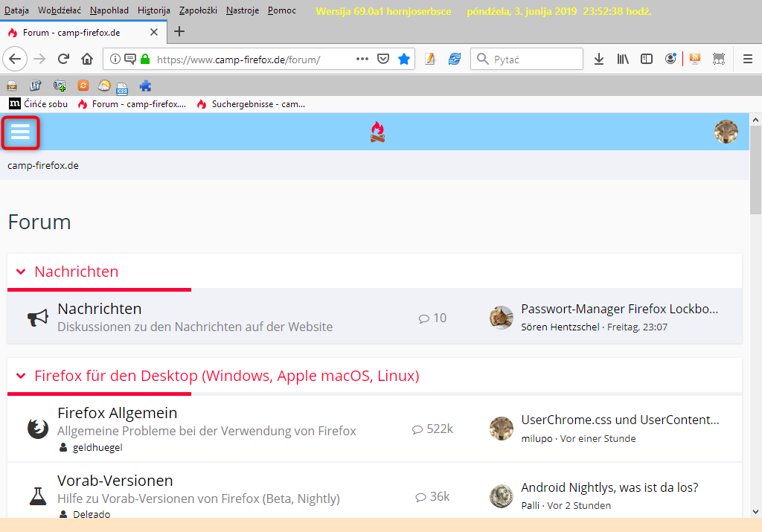
Task: Open Passwort-Manager Firefox Lockbo… thread
Action: point(620,309)
